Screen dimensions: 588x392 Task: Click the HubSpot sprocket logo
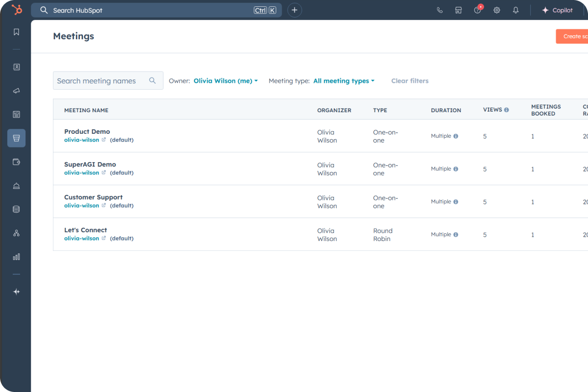[x=16, y=10]
